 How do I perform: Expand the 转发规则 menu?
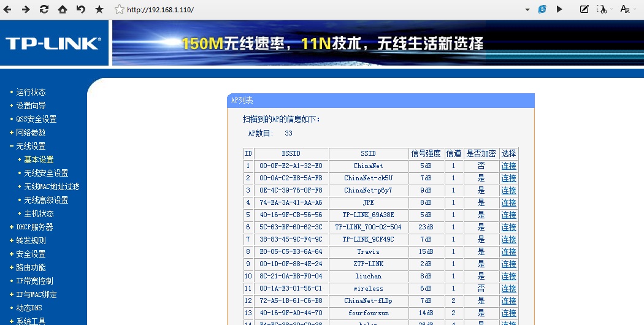(x=31, y=241)
